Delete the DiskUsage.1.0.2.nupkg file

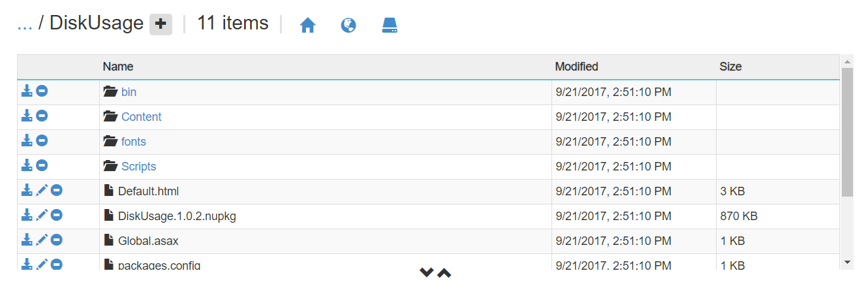coord(57,216)
